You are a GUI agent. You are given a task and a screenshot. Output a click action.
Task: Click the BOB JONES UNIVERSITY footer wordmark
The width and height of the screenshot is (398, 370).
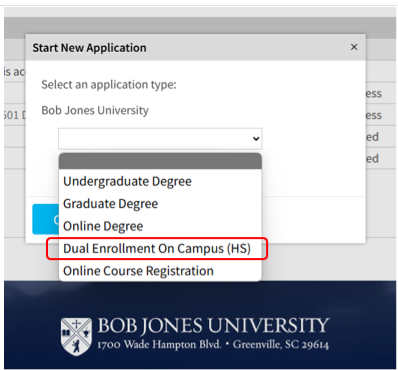click(213, 326)
